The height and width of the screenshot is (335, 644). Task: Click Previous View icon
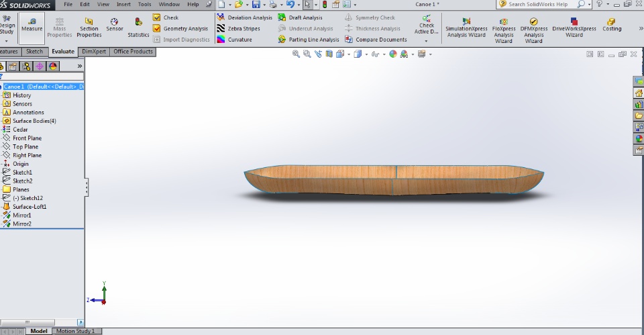318,54
